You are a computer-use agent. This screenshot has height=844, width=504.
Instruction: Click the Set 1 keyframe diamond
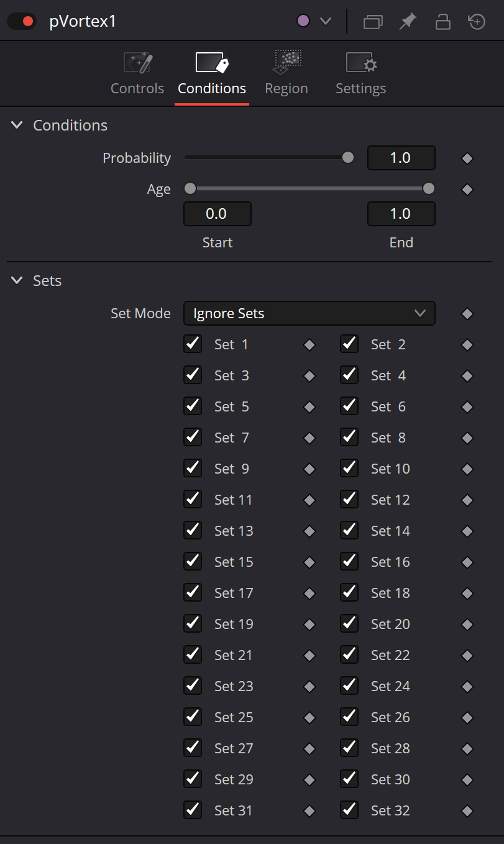pos(309,345)
